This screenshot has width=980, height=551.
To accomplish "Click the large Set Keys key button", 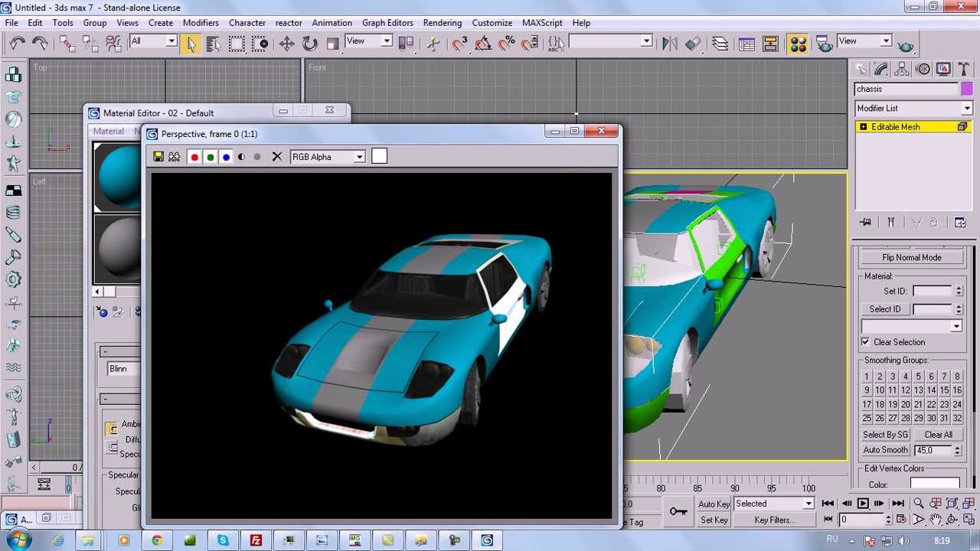I will [x=678, y=511].
